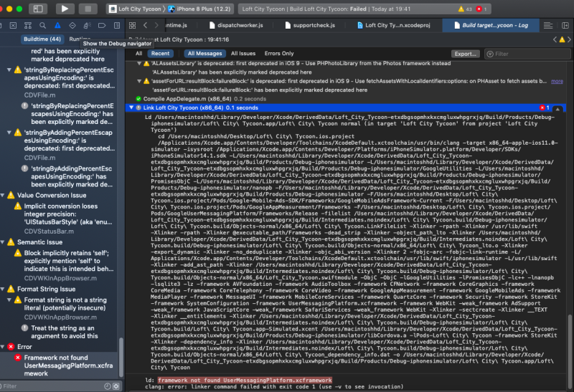Click the warning triangle beside the issue arrows

coord(562,39)
